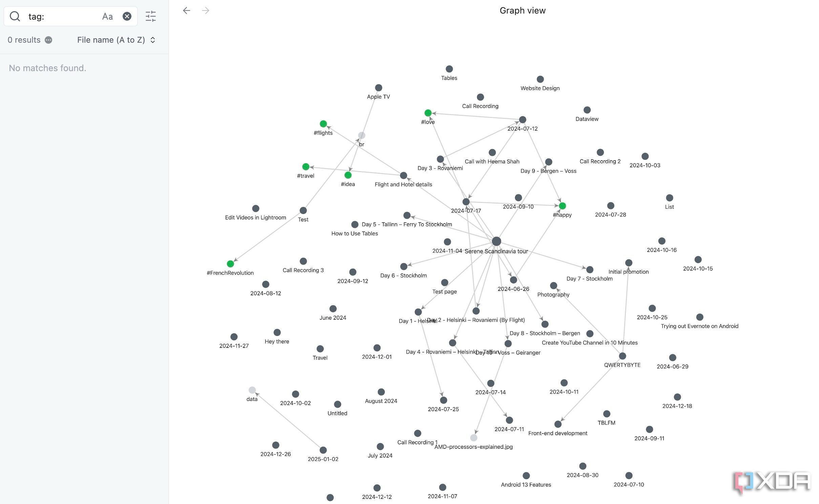Click the search magnifier icon
Viewport: 819px width, 504px height.
pyautogui.click(x=15, y=16)
